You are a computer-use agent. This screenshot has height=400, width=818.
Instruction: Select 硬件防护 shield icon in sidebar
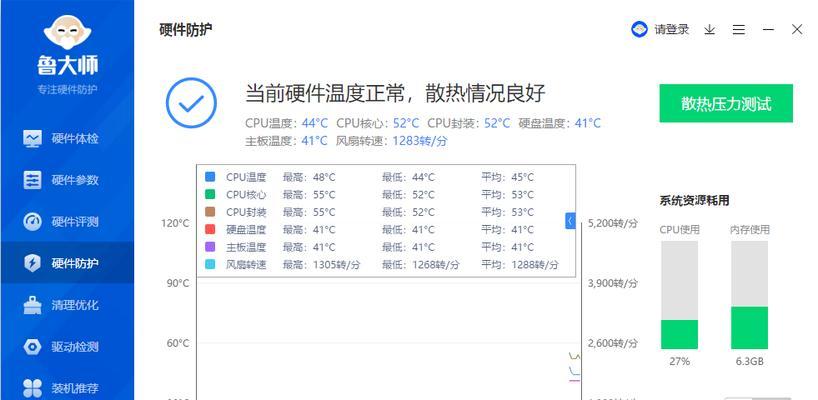32,263
